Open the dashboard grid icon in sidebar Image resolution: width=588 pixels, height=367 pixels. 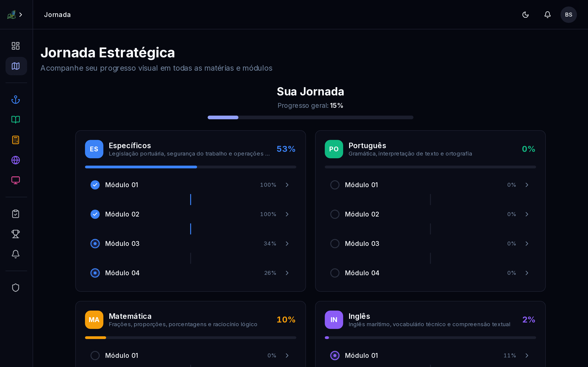tap(16, 46)
